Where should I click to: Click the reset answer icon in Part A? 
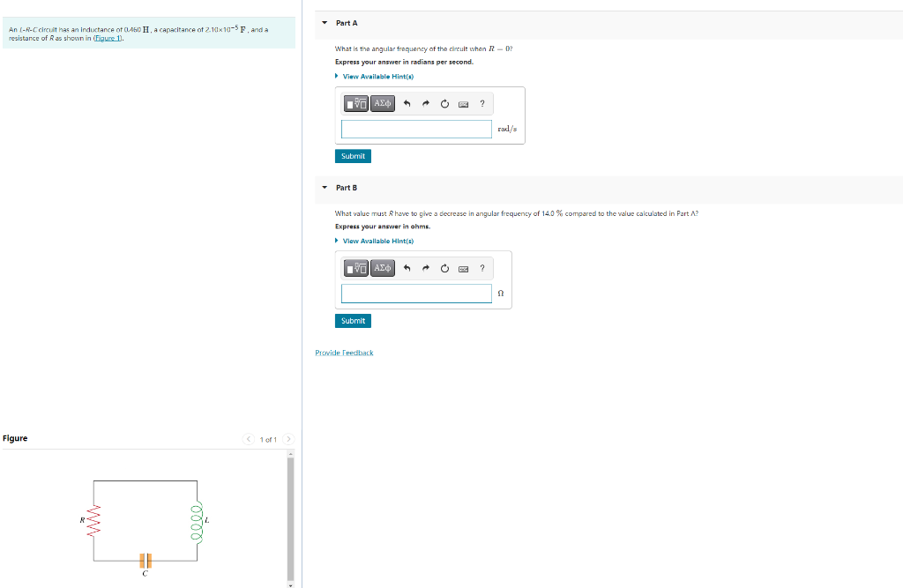(444, 103)
